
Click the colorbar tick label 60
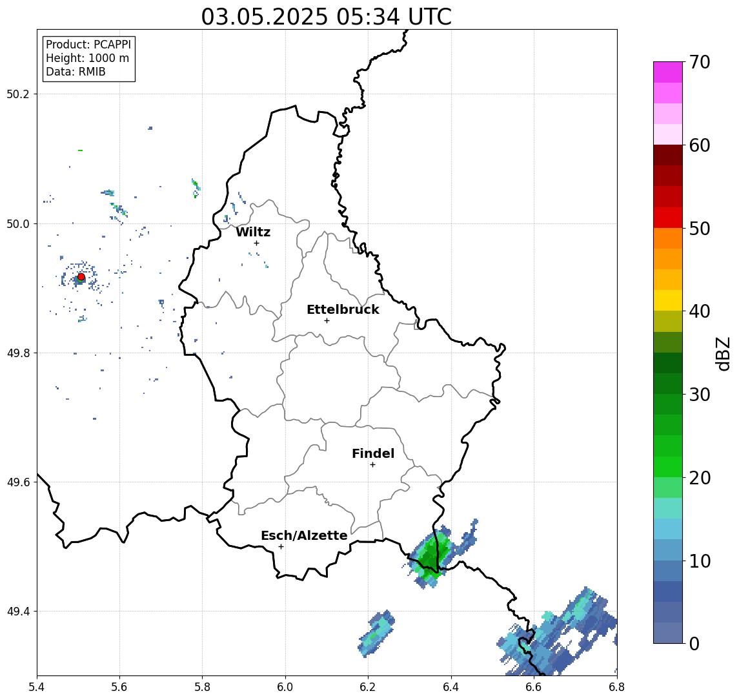[x=700, y=146]
